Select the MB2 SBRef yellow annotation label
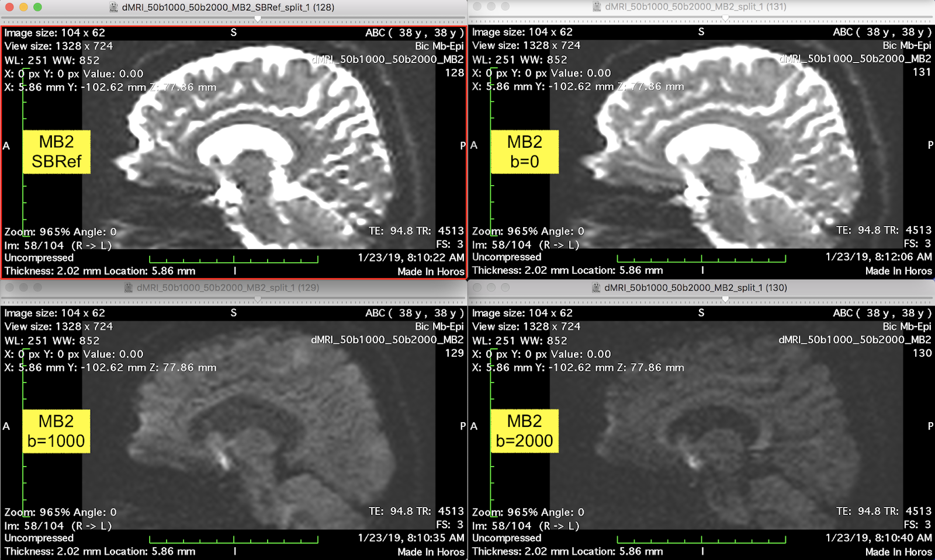 point(56,151)
